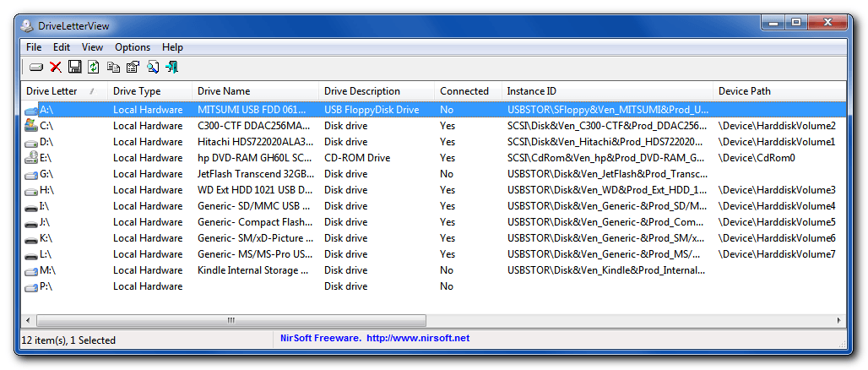Open the File menu
868x370 pixels.
pyautogui.click(x=34, y=47)
